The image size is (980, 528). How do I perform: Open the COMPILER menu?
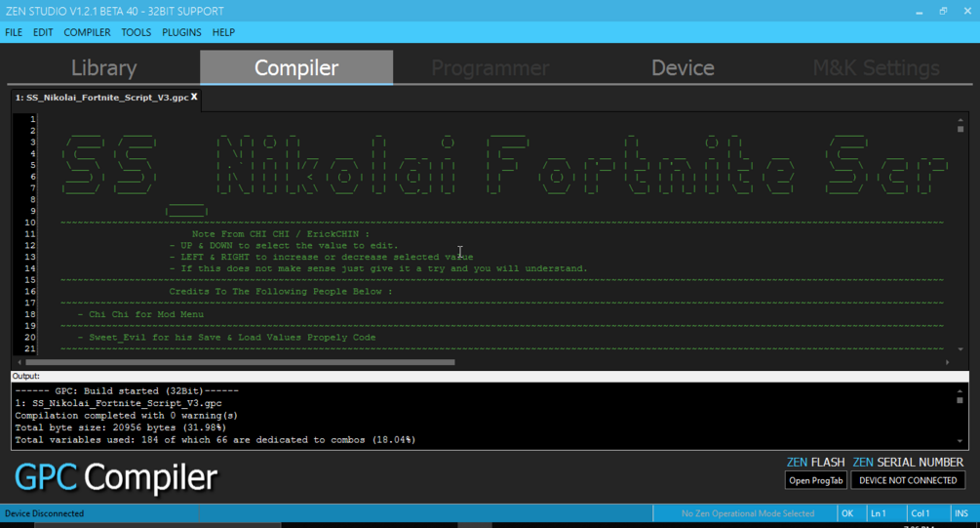coord(87,32)
